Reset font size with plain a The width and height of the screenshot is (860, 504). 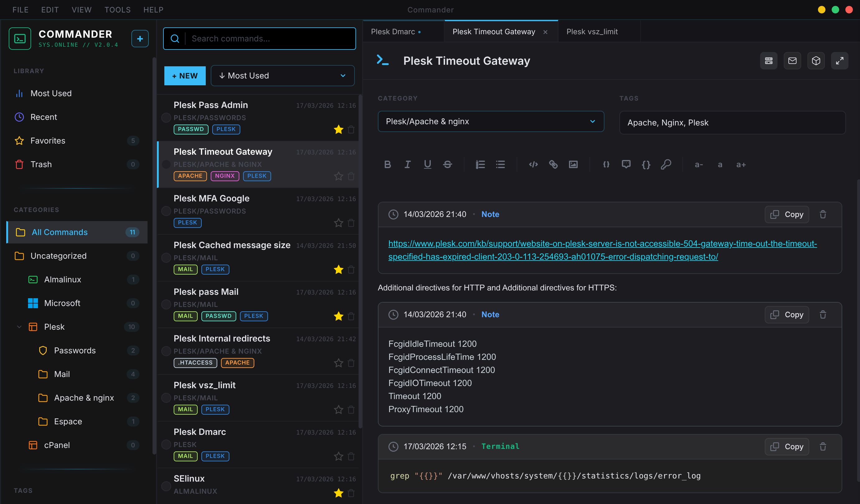click(x=720, y=165)
